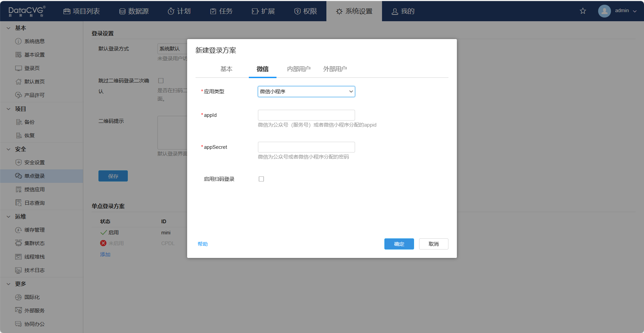Collapse the 项目 sidebar section

(x=8, y=109)
